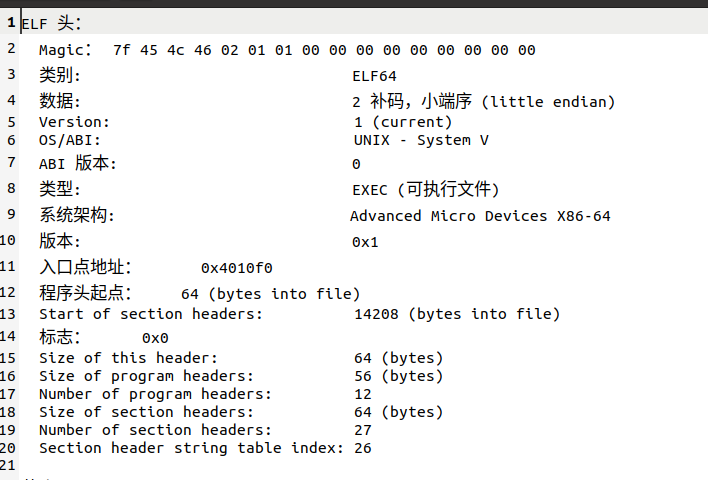The height and width of the screenshot is (480, 708).
Task: Click the Number of section headers value 27
Action: (363, 430)
